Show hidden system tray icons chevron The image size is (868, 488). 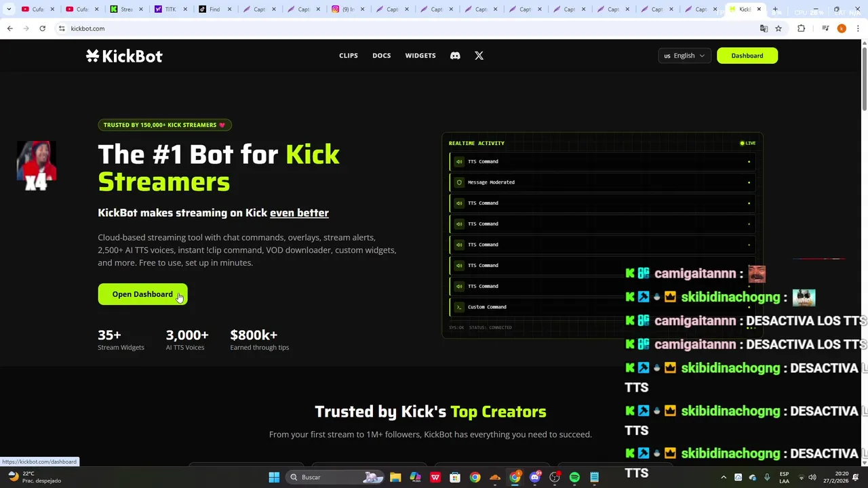pos(724,477)
